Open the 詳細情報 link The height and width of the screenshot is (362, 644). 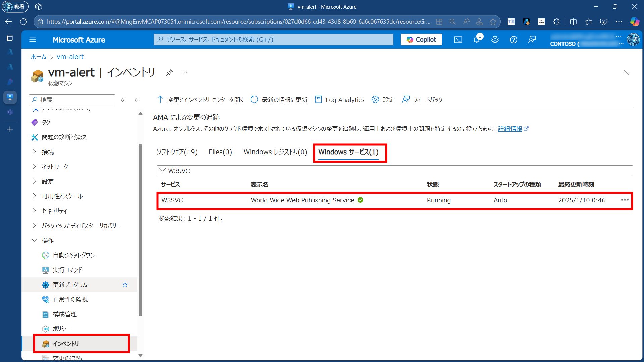[x=510, y=129]
